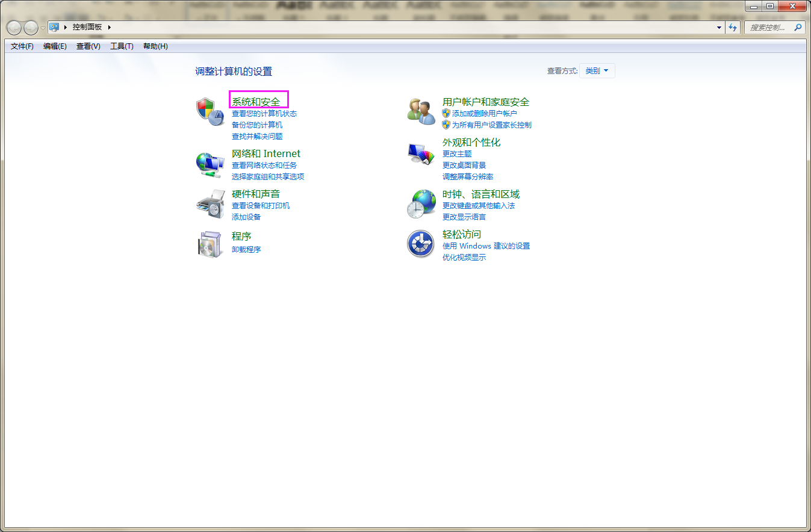Click the refresh icon beside address bar
811x532 pixels.
coord(732,26)
